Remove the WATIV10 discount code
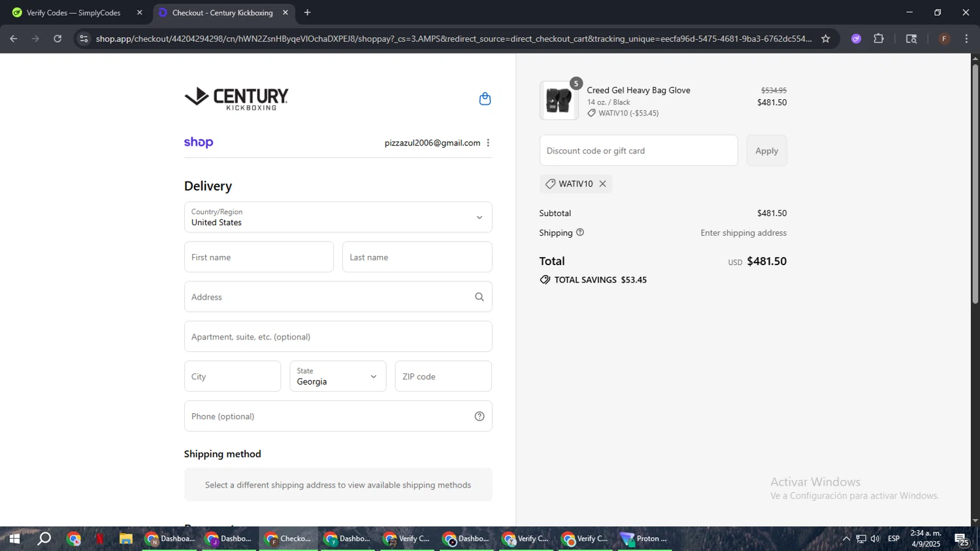Image resolution: width=980 pixels, height=551 pixels. tap(603, 184)
